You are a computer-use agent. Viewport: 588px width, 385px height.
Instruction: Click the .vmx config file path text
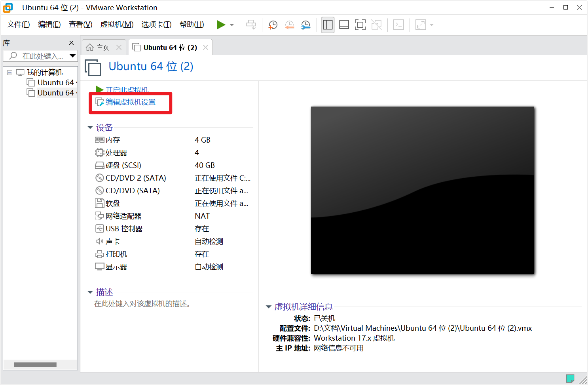click(423, 328)
